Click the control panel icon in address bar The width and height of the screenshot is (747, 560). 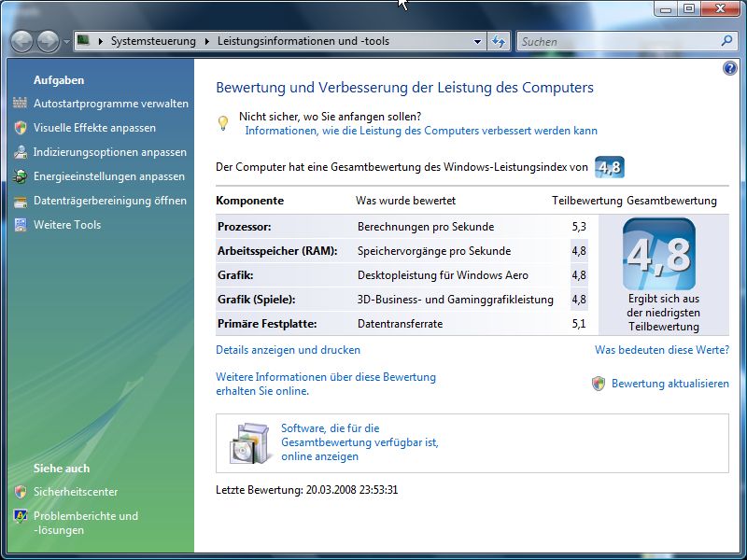point(83,40)
